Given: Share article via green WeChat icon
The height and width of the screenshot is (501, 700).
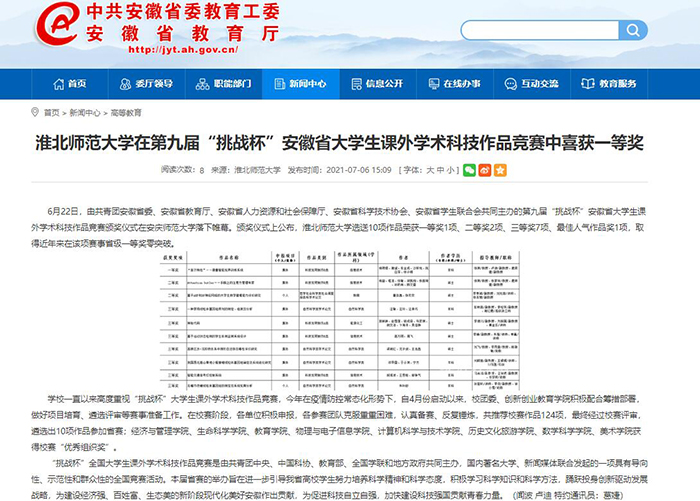Looking at the screenshot, I should 469,170.
